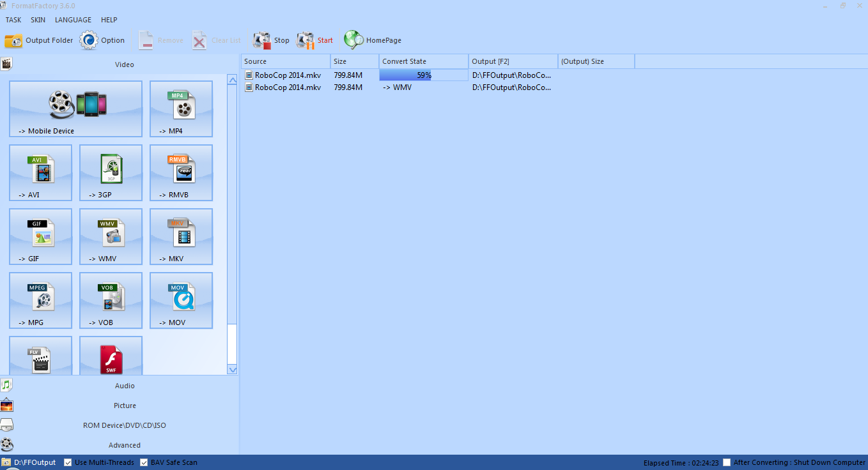Toggle BAV Safe Scan checkbox

click(x=144, y=462)
